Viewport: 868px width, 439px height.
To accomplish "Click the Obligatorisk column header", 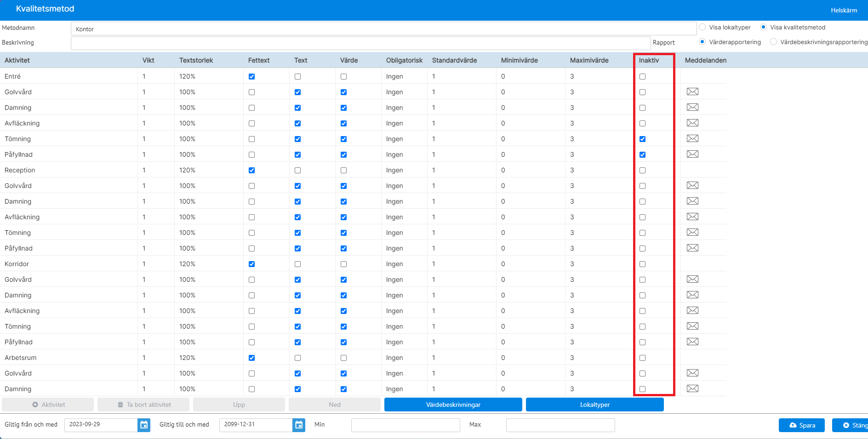I will 404,60.
